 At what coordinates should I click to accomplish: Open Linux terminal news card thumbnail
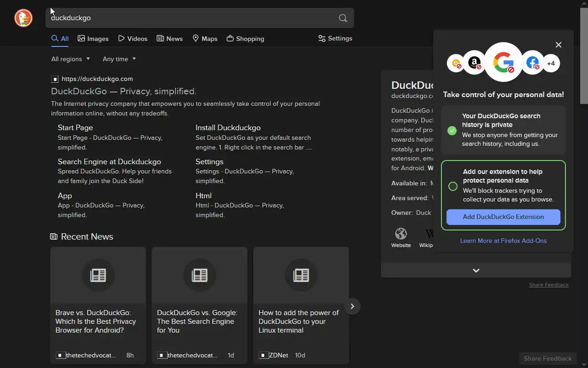[301, 275]
